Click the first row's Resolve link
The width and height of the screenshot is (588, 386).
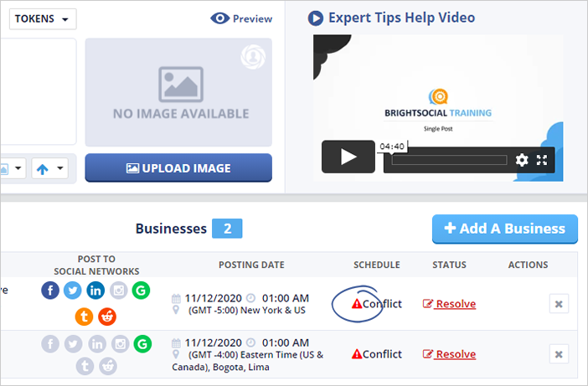(x=449, y=304)
